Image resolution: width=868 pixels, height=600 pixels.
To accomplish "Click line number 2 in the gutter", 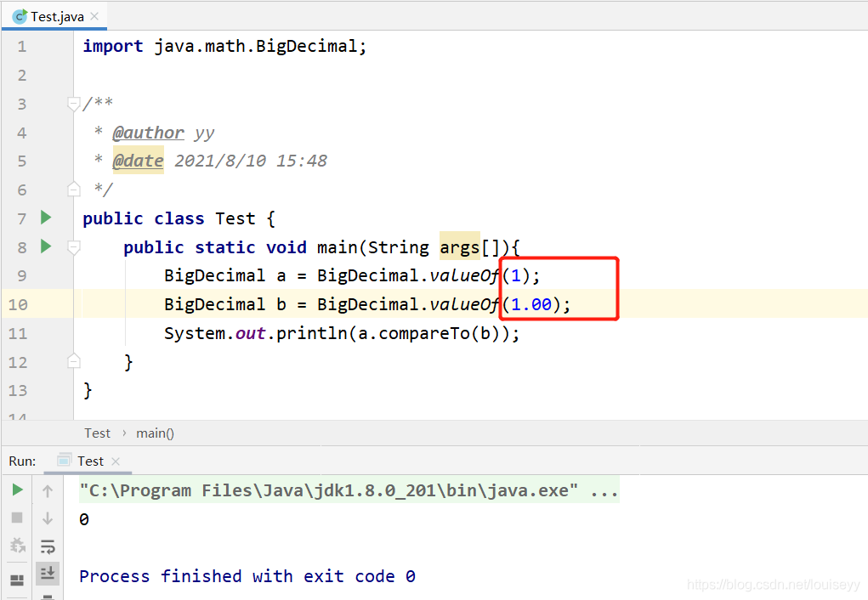I will tap(21, 76).
